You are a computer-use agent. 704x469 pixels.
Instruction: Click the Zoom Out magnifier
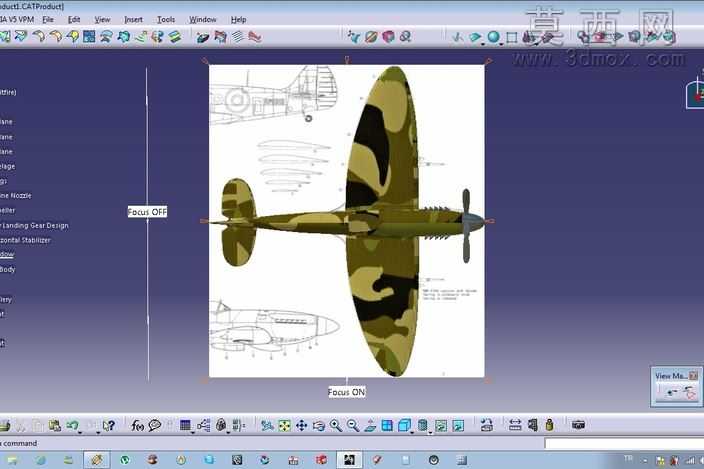pos(353,425)
